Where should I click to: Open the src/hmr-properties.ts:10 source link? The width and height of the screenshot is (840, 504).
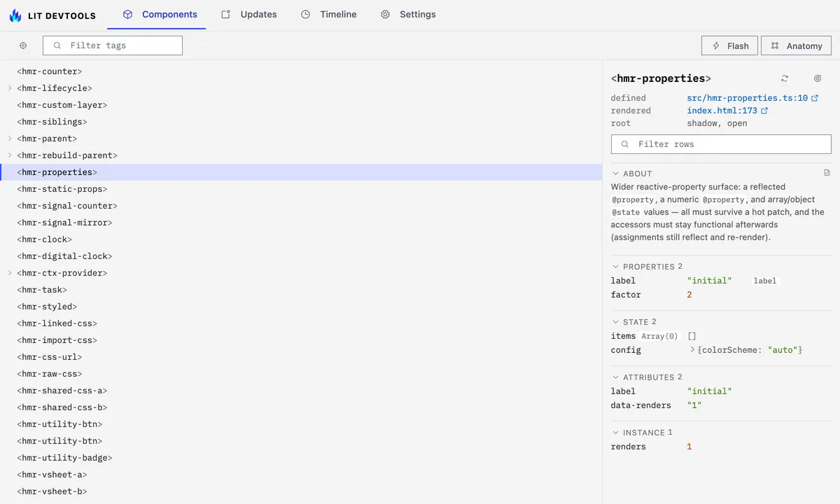coord(748,99)
